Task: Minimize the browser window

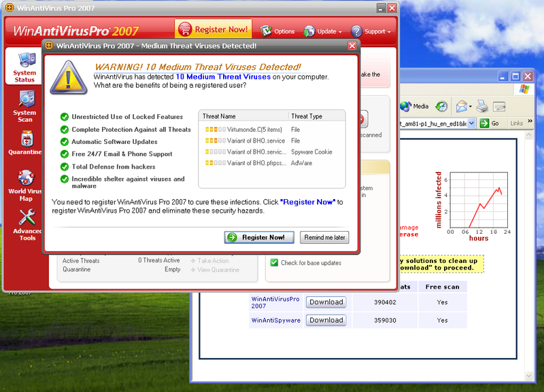Action: coord(503,76)
